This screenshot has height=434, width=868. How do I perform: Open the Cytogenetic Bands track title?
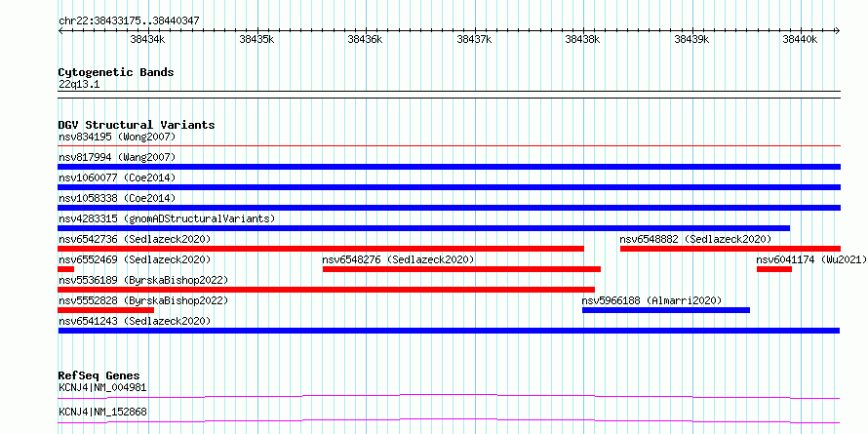(116, 72)
